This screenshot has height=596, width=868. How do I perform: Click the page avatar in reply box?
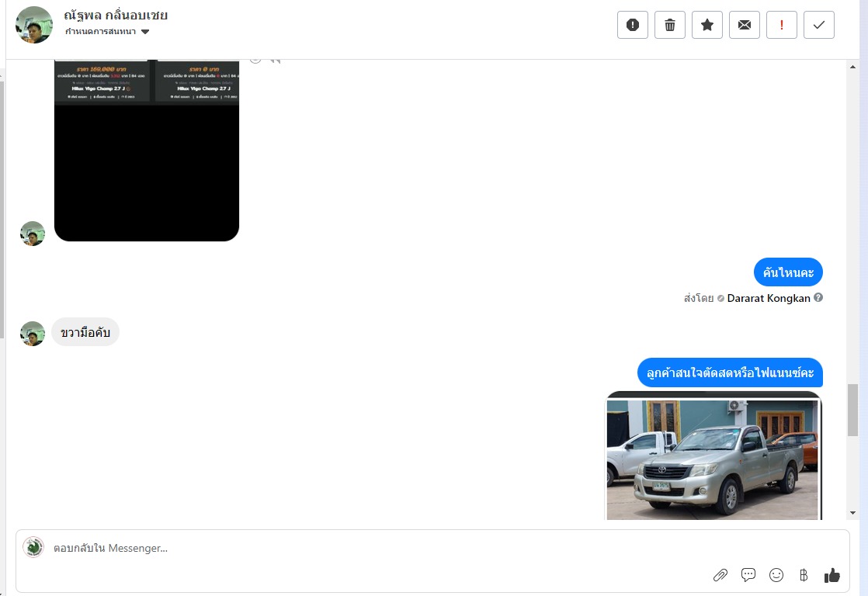(x=33, y=547)
